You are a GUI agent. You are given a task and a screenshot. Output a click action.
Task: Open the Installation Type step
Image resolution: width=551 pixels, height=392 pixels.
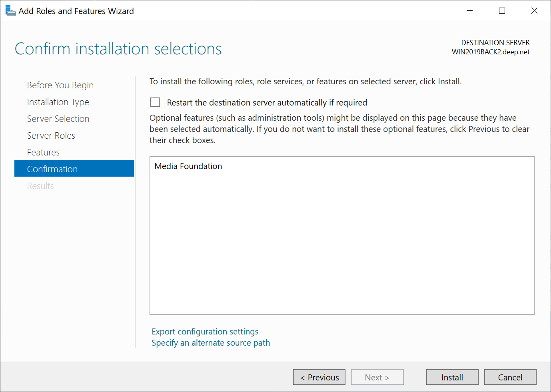(x=58, y=102)
